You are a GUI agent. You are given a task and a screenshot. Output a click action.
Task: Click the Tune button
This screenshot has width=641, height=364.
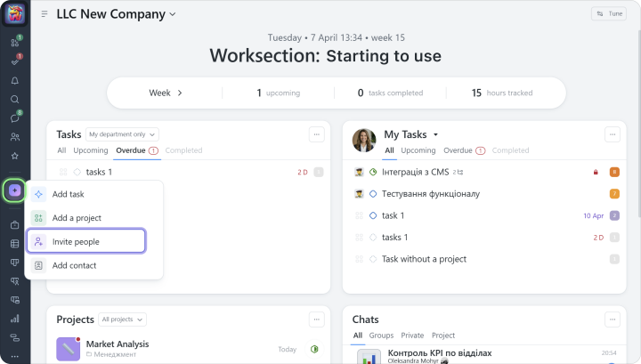coord(609,14)
